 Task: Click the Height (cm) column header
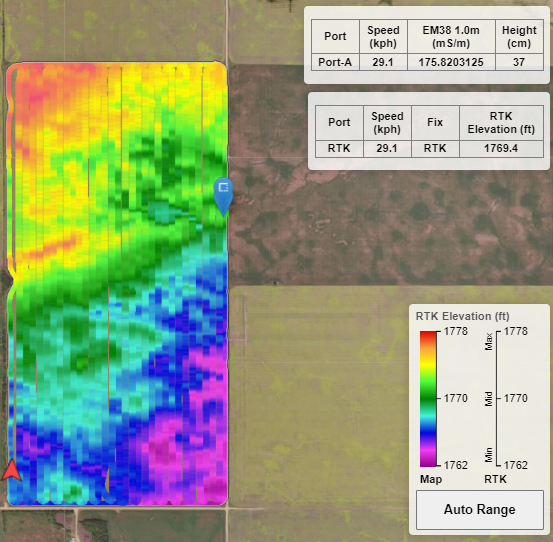[x=519, y=37]
